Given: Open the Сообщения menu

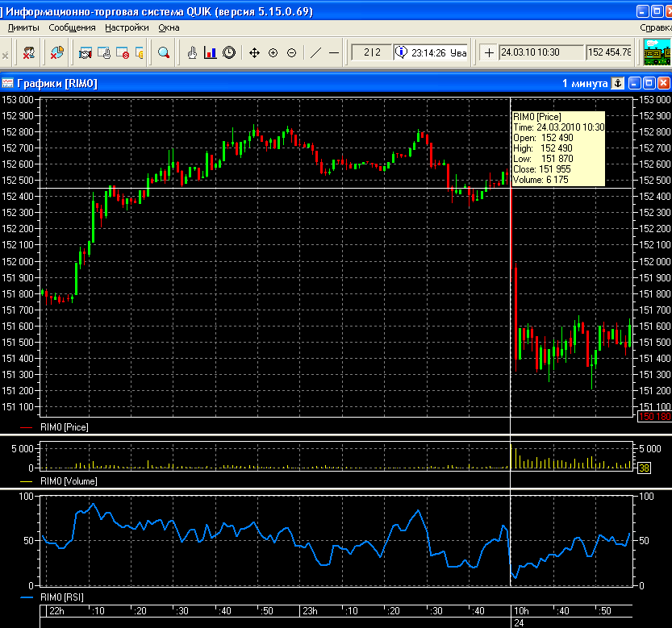Looking at the screenshot, I should [71, 27].
